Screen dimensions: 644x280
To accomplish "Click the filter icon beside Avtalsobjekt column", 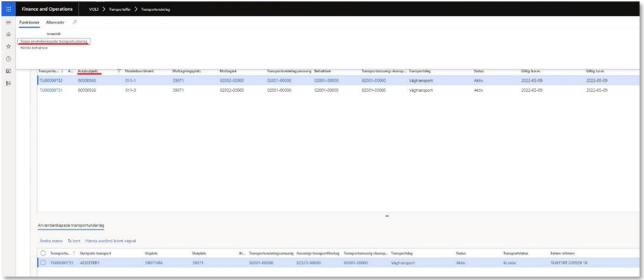I will pyautogui.click(x=119, y=71).
